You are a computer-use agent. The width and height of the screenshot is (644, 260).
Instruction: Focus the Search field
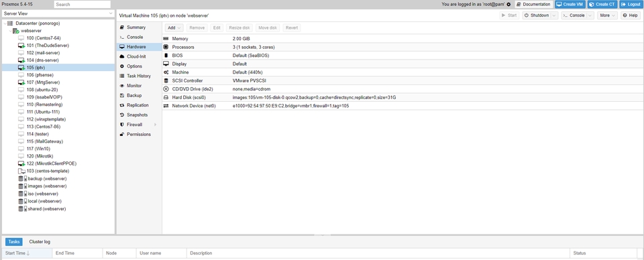click(82, 5)
